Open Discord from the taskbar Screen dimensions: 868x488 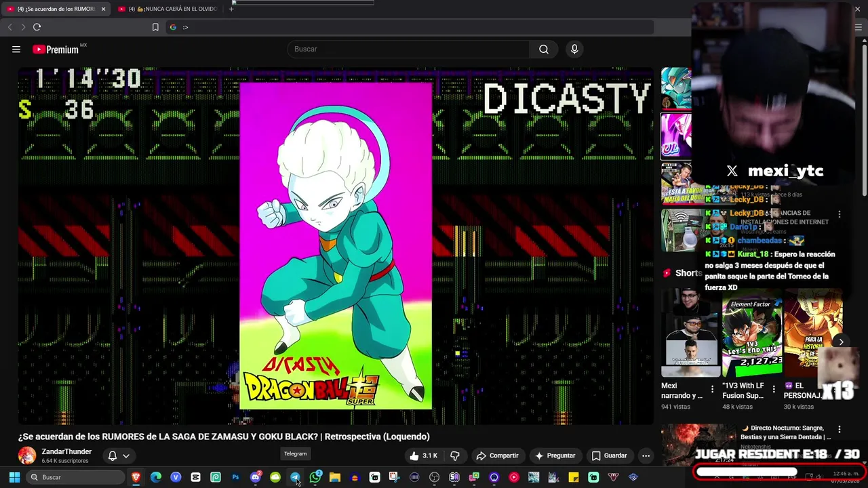click(x=256, y=477)
